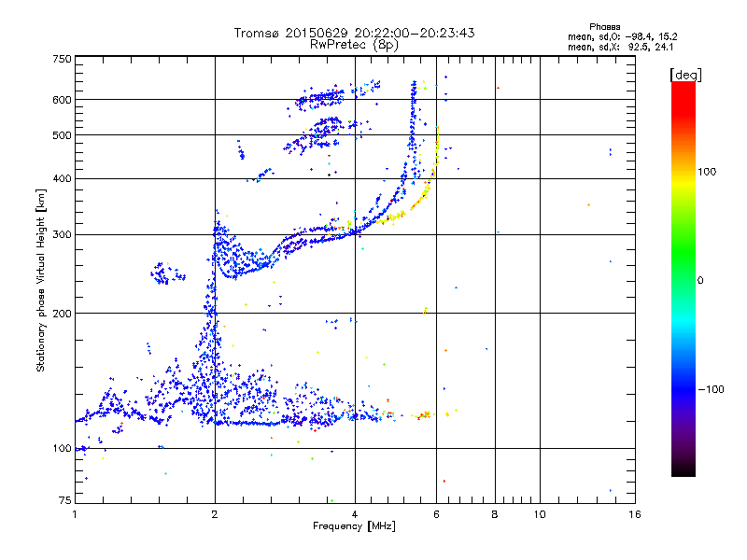Click the 'mean, sd,X: 92.5, 24.1' line
The image size is (747, 560).
[x=620, y=47]
